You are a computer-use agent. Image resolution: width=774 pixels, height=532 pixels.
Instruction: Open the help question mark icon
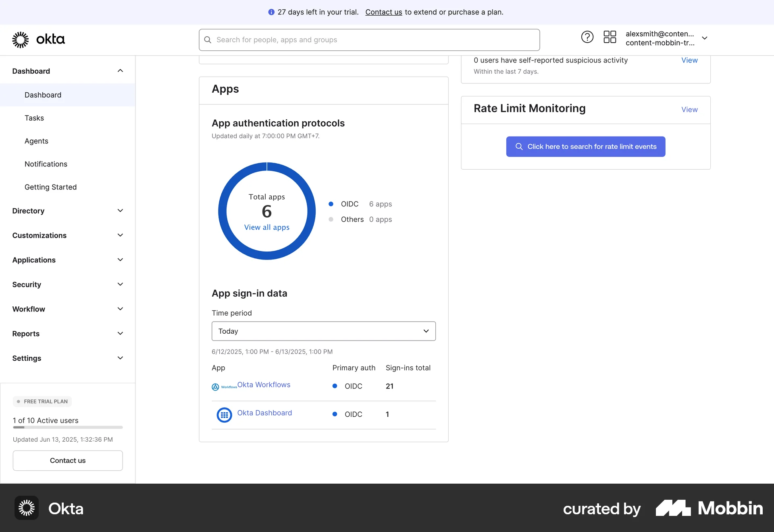pyautogui.click(x=587, y=37)
